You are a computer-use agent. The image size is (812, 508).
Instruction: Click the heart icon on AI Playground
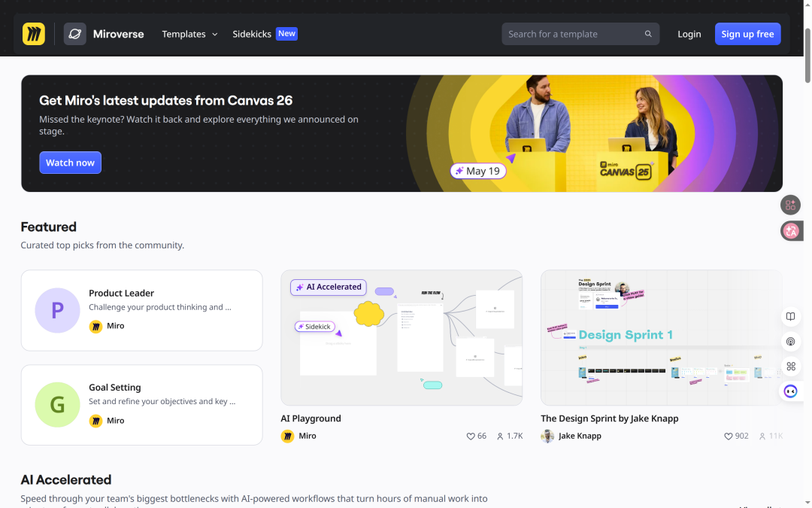click(471, 437)
